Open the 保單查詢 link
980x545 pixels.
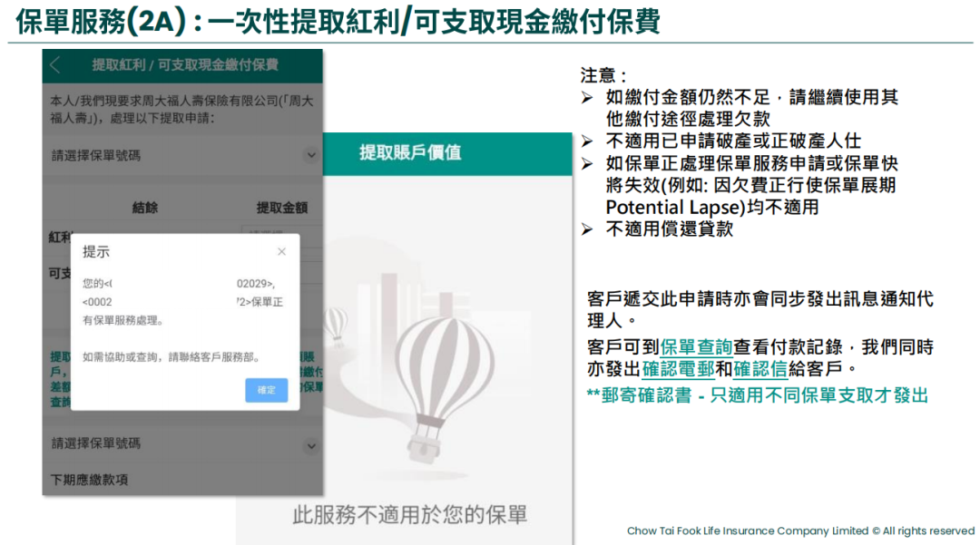pos(696,346)
